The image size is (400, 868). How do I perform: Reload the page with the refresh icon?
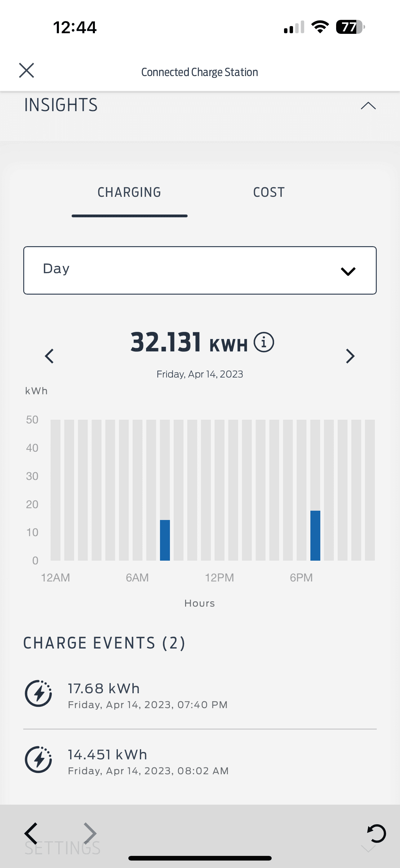click(x=376, y=833)
